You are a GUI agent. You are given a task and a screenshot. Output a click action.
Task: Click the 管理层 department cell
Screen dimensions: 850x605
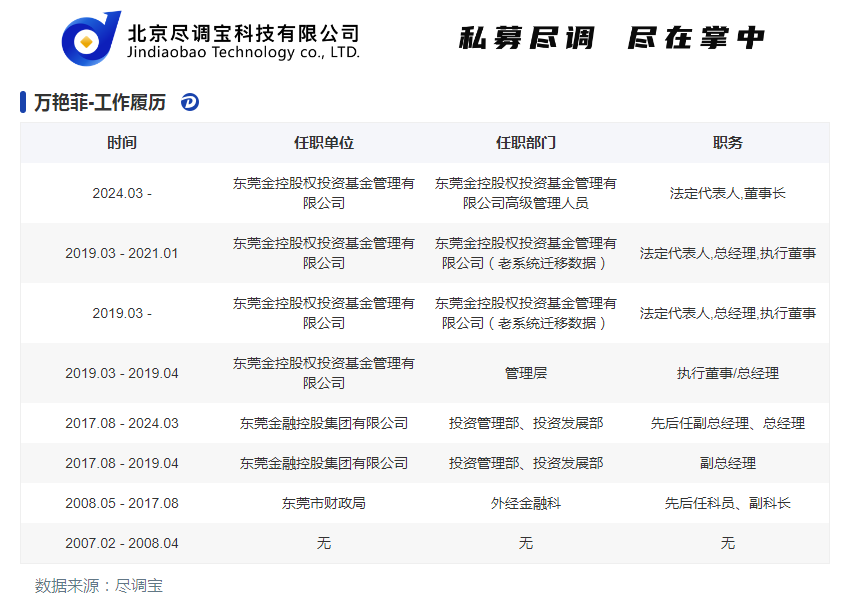(525, 373)
